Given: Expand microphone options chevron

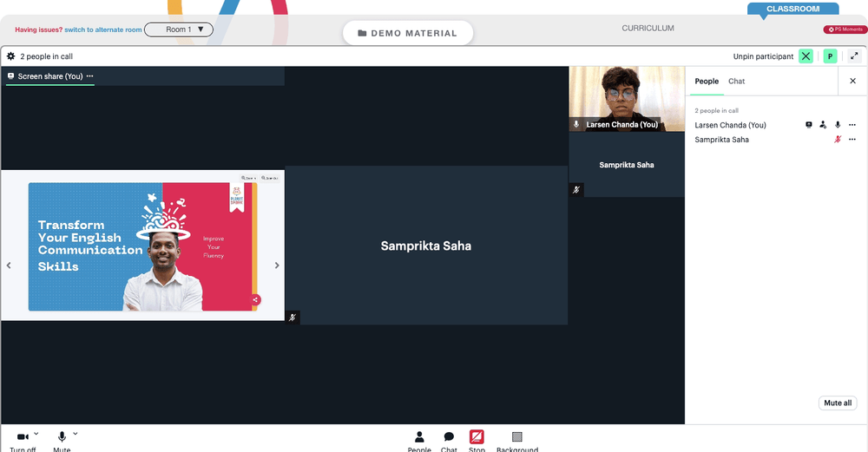Looking at the screenshot, I should pos(76,434).
